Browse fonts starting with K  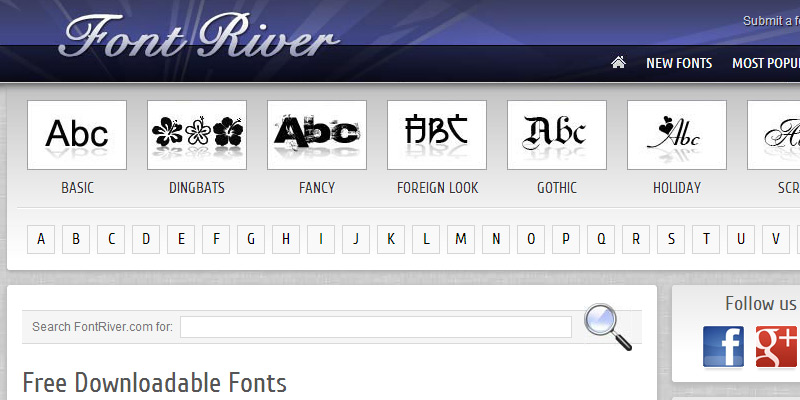391,239
